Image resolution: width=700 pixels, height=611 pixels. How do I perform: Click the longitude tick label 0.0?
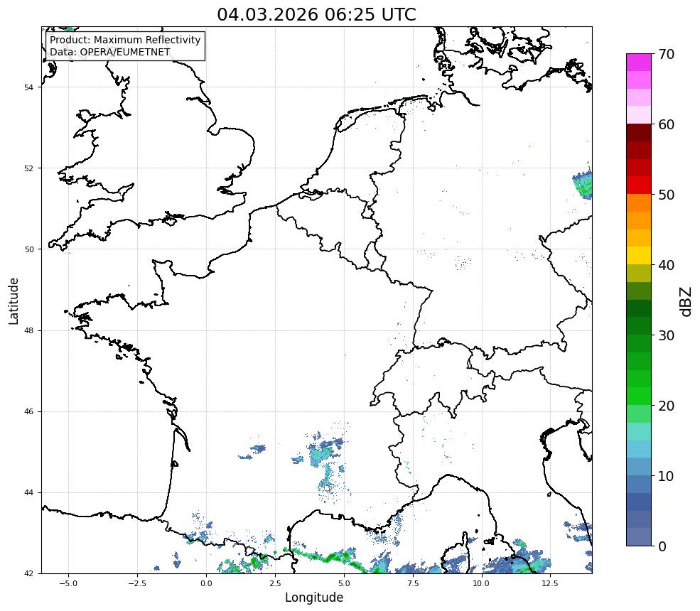pos(206,583)
